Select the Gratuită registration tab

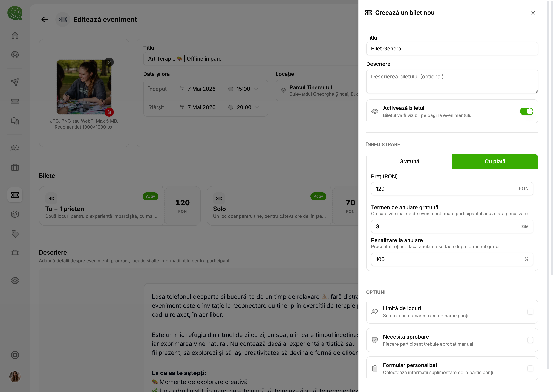point(409,161)
